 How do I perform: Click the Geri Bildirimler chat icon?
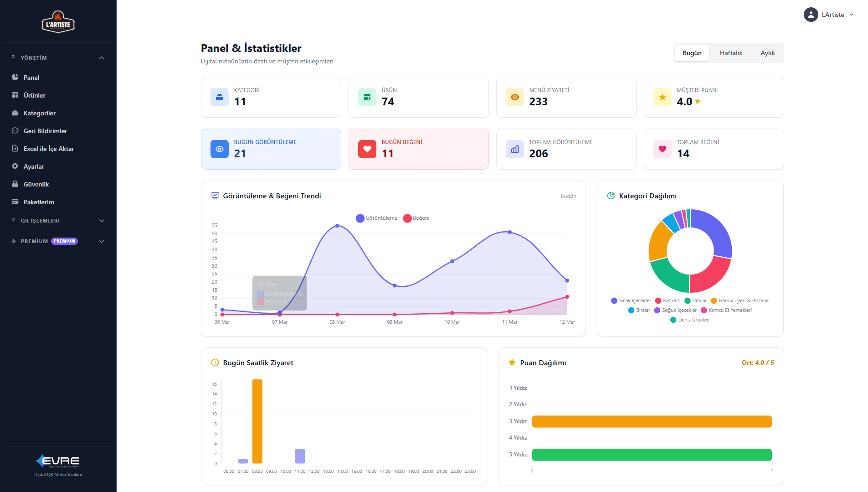pyautogui.click(x=15, y=131)
